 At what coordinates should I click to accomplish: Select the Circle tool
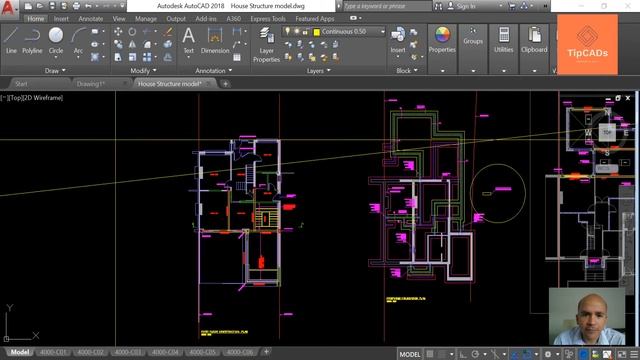pyautogui.click(x=56, y=40)
